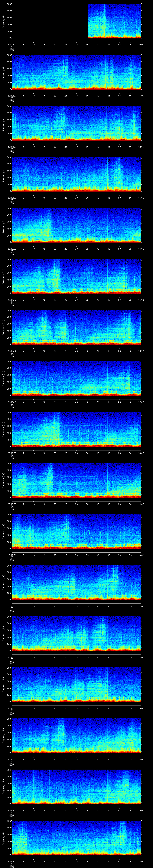Click the 55-second tick under 20:23 spectrogram
The height and width of the screenshot is (868, 153).
[x=130, y=759]
